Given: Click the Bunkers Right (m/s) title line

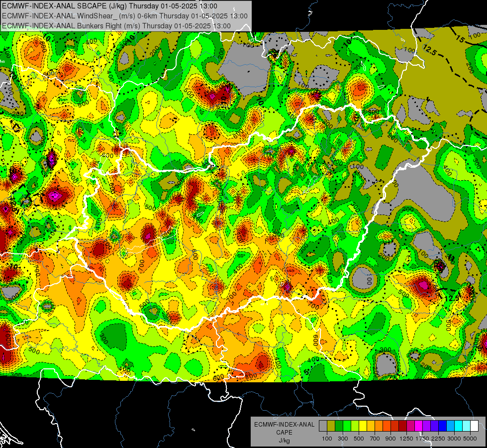Looking at the screenshot, I should [116, 26].
